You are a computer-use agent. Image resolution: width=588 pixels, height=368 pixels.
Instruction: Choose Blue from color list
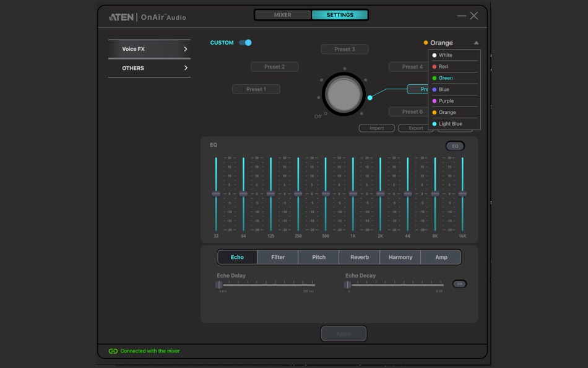tap(454, 89)
